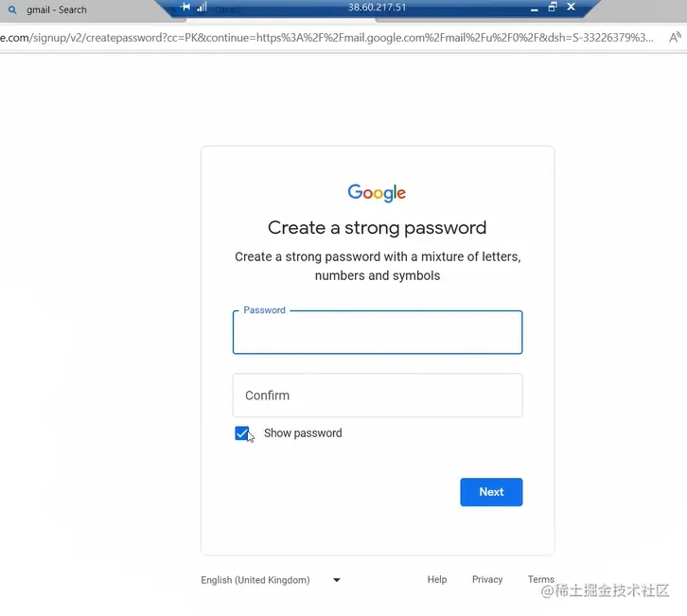Open the English (United Kingdom) language dropdown

tap(271, 580)
